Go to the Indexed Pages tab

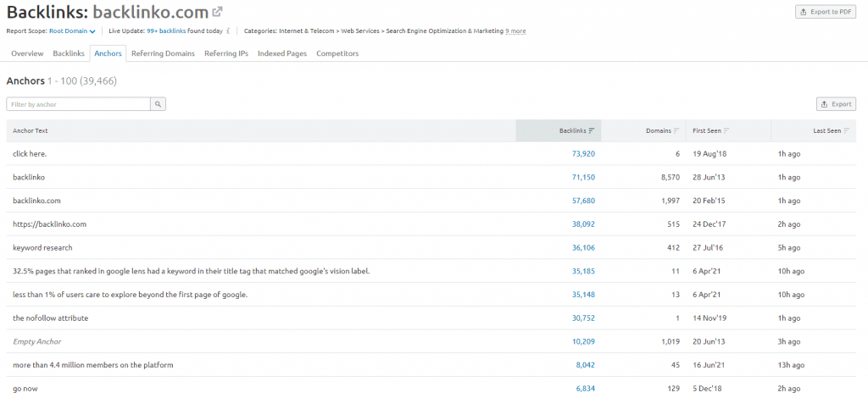pos(281,53)
